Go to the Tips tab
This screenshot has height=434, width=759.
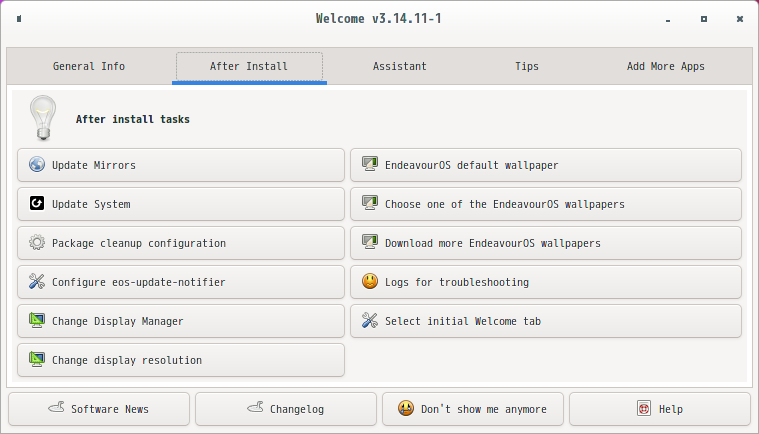click(x=527, y=66)
